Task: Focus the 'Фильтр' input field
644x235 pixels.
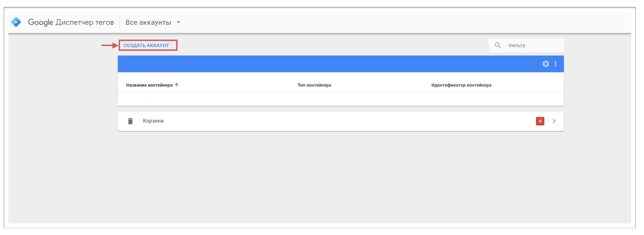Action: 533,46
